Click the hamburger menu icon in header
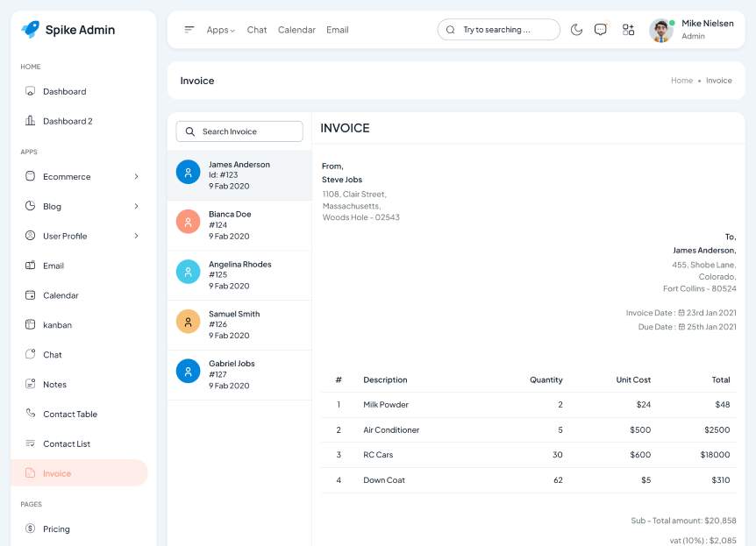This screenshot has width=756, height=546. (189, 30)
